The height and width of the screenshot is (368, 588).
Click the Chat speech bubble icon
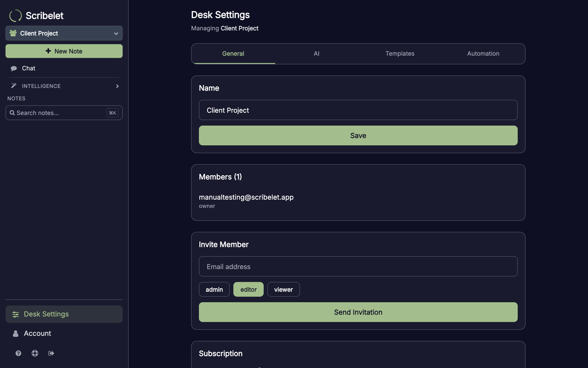click(x=14, y=68)
